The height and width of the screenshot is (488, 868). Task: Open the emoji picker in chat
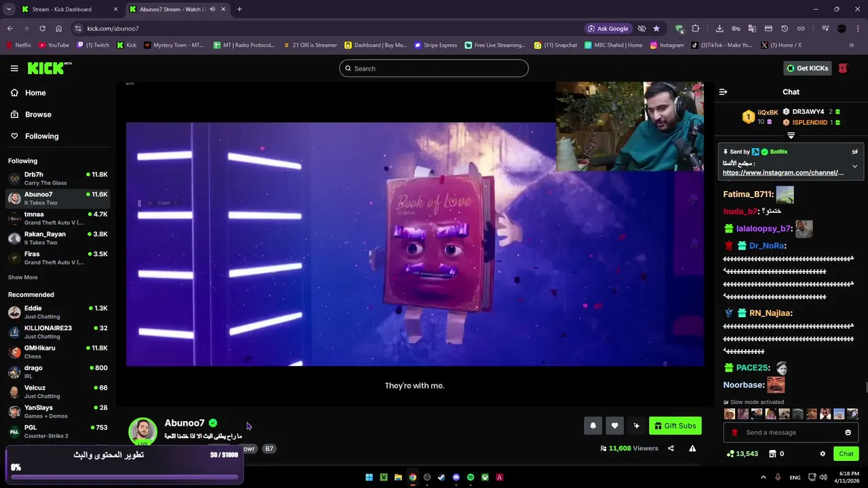[x=848, y=432]
